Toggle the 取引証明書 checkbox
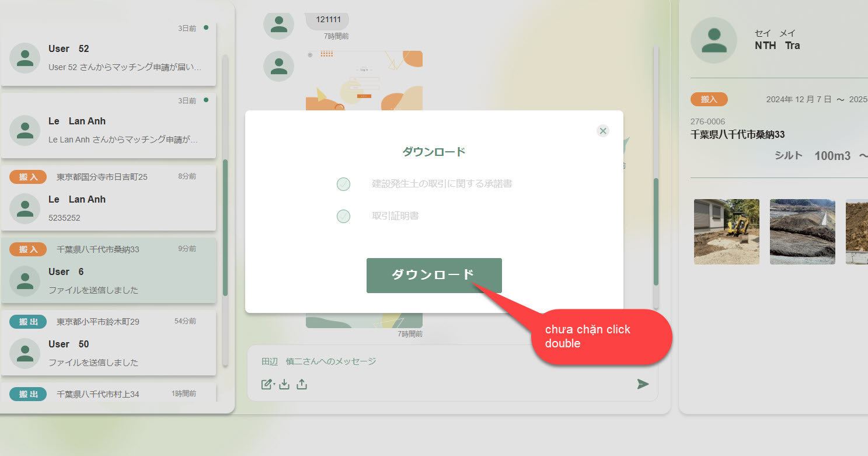The height and width of the screenshot is (456, 868). click(343, 216)
